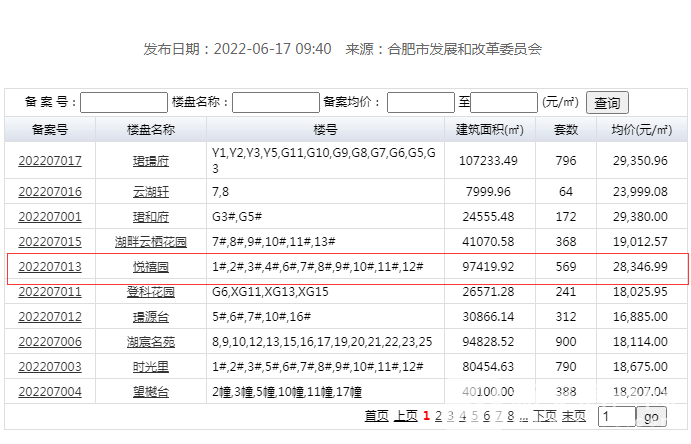
Task: Open record number 202207015
Action: pos(50,241)
